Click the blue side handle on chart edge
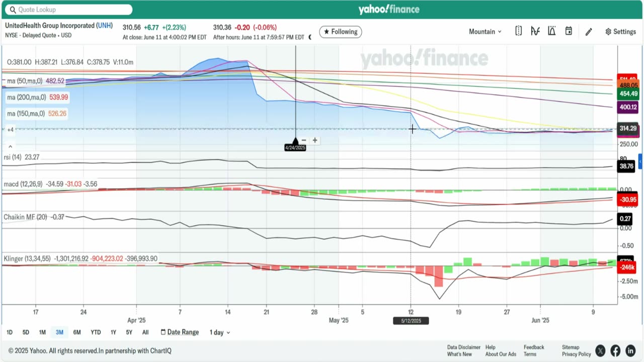The width and height of the screenshot is (644, 362). pyautogui.click(x=640, y=161)
